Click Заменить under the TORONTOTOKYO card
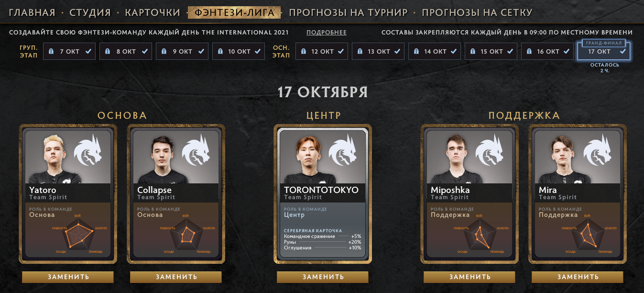The image size is (644, 293). pyautogui.click(x=323, y=277)
